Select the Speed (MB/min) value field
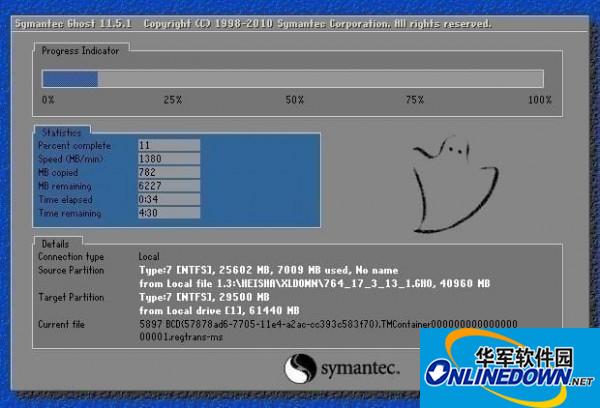 click(169, 159)
